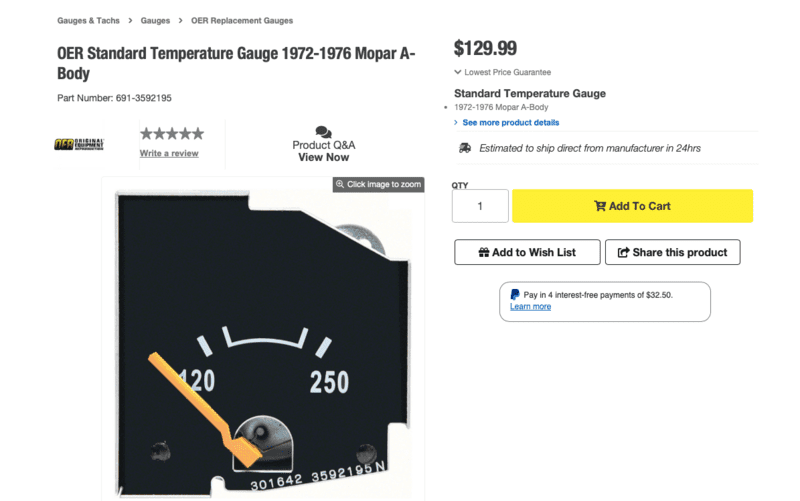This screenshot has height=501, width=800.
Task: Expand See more product details
Action: [510, 122]
